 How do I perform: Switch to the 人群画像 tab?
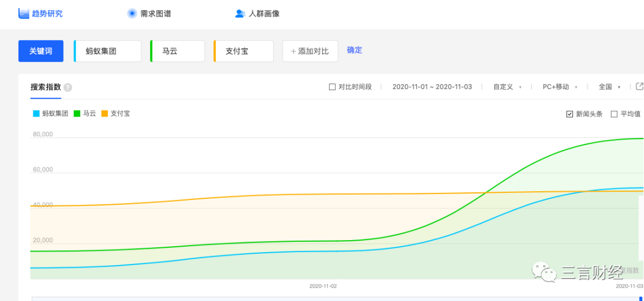(257, 14)
